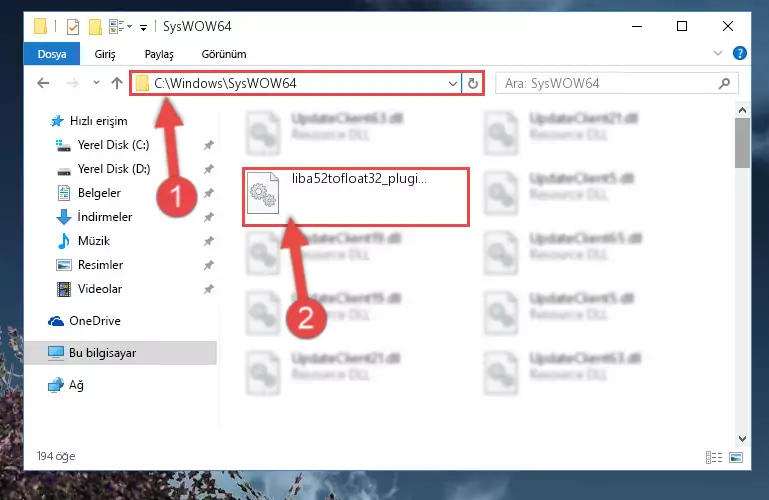Expand the ribbon with the chevron
The width and height of the screenshot is (769, 500).
tap(718, 53)
